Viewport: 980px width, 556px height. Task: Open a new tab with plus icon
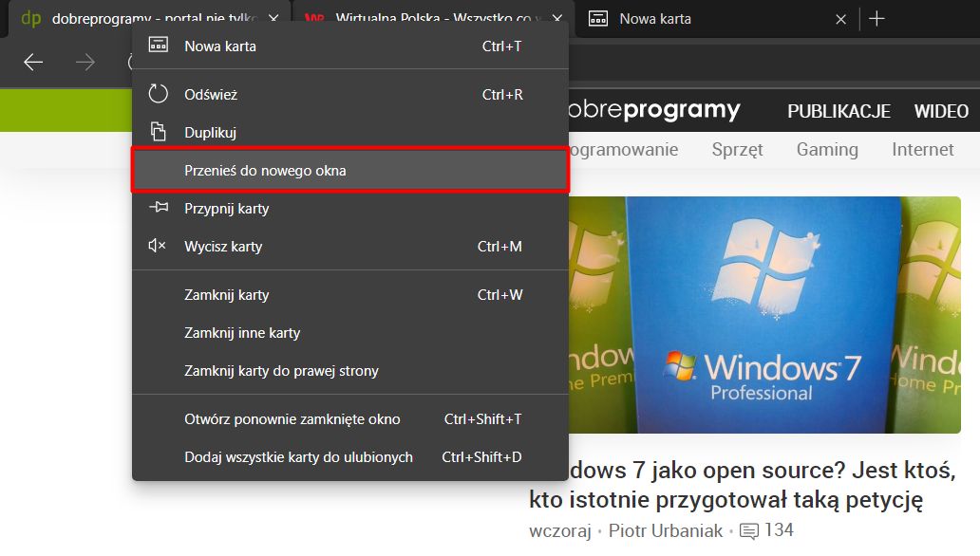tap(876, 19)
